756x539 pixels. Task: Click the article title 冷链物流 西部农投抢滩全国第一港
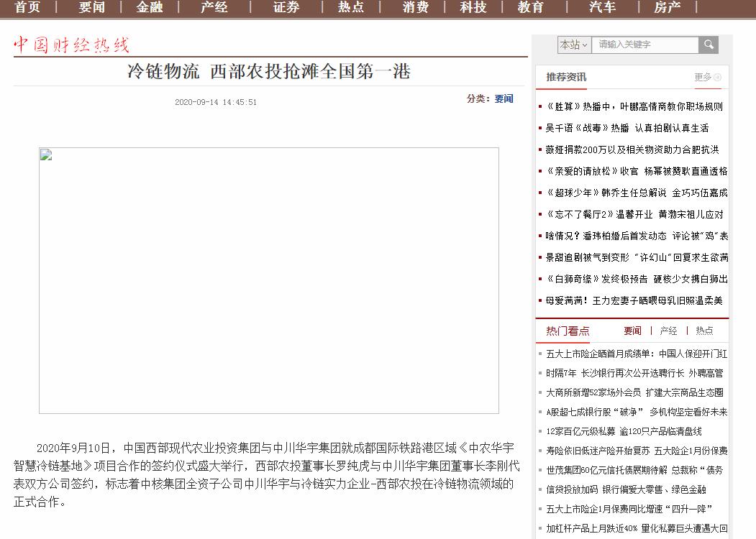(269, 71)
